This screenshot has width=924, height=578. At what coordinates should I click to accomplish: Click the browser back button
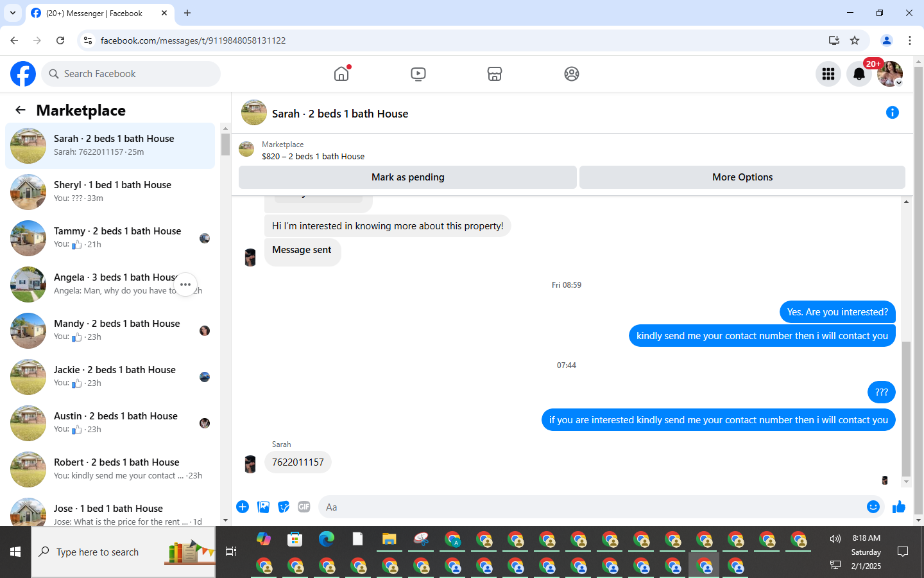(x=14, y=40)
